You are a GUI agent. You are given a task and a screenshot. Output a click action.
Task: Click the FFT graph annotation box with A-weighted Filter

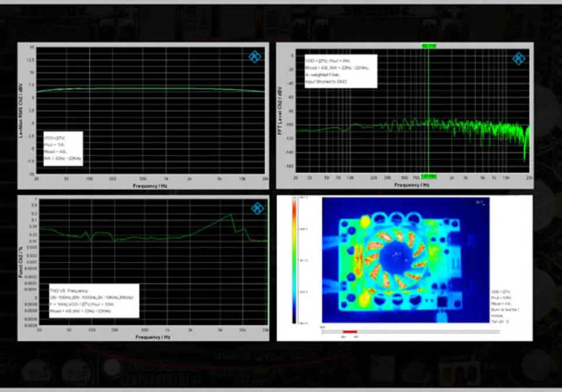pos(341,71)
